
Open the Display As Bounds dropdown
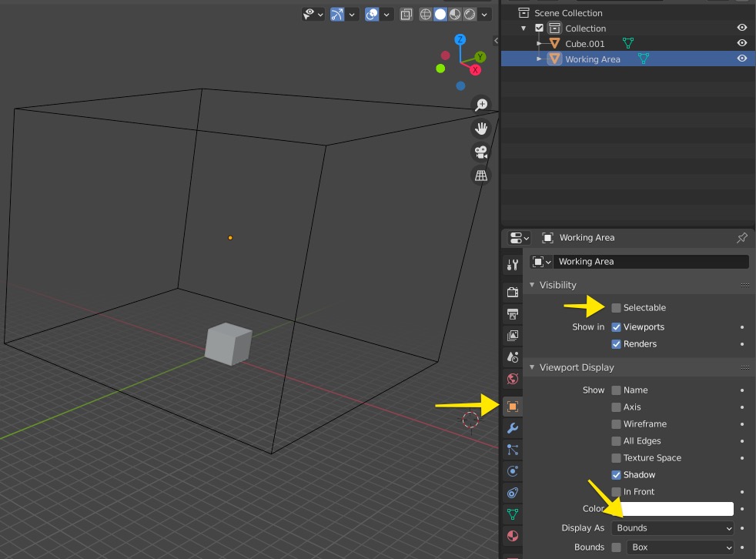coord(673,528)
